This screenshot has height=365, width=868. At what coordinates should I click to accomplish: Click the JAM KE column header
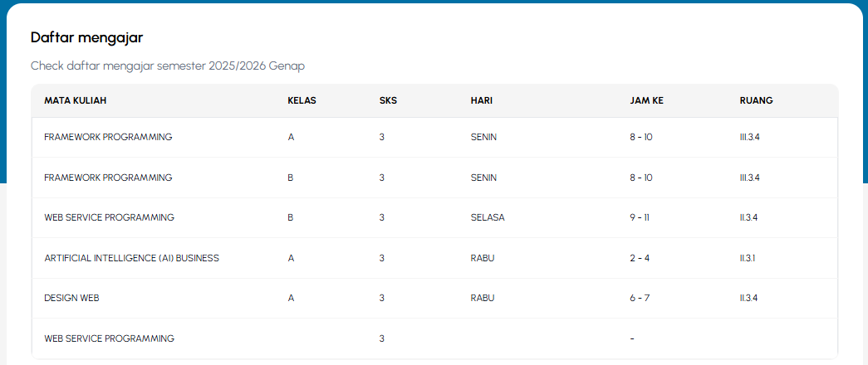pyautogui.click(x=646, y=100)
